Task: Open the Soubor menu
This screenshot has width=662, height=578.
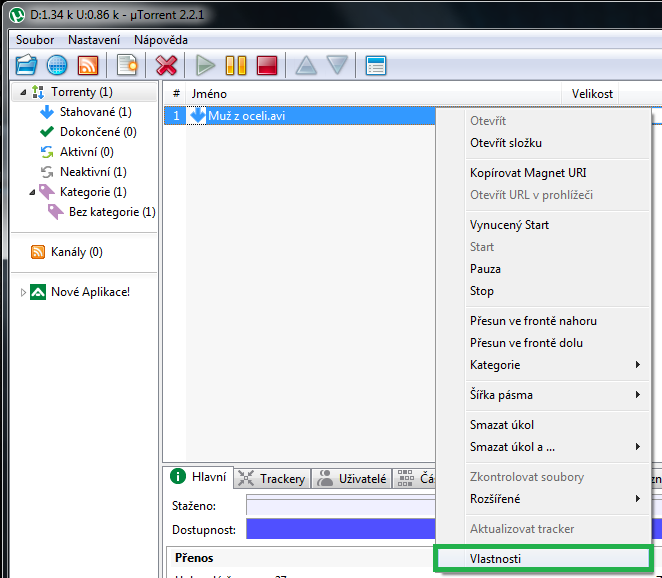Action: [x=35, y=39]
